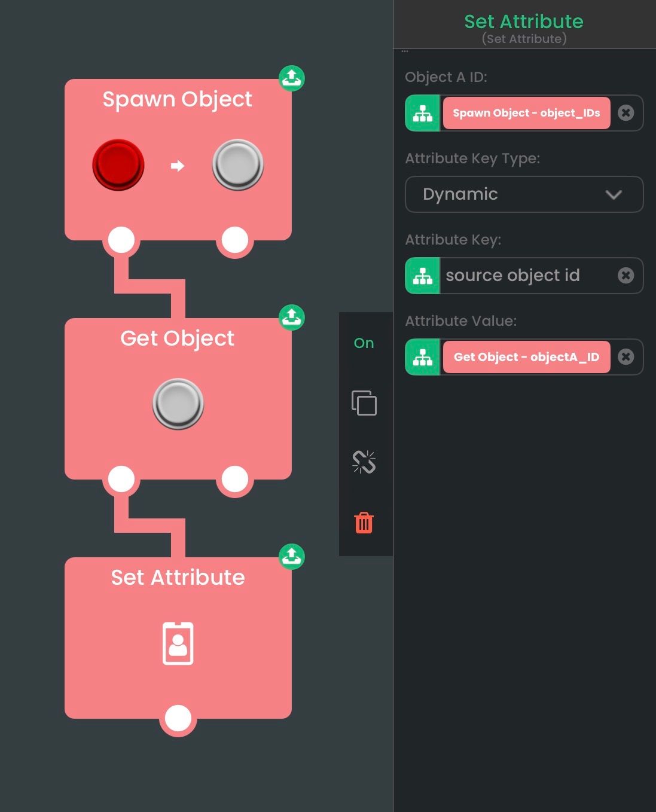Click the bottom output port of Set Attribute
Viewport: 656px width, 812px height.
tap(178, 718)
